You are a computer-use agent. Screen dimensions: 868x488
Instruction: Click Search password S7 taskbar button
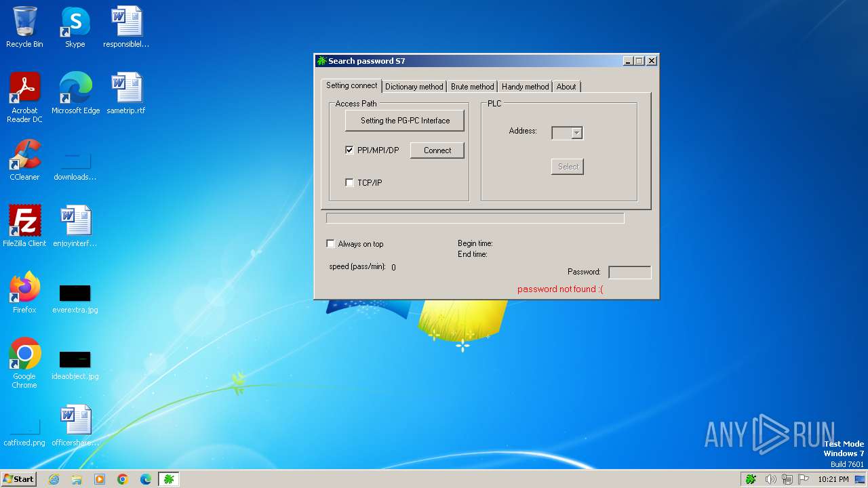coord(169,479)
